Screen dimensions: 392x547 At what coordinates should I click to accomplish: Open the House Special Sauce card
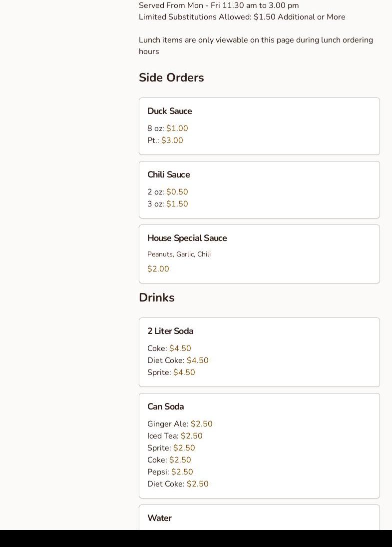point(259,254)
